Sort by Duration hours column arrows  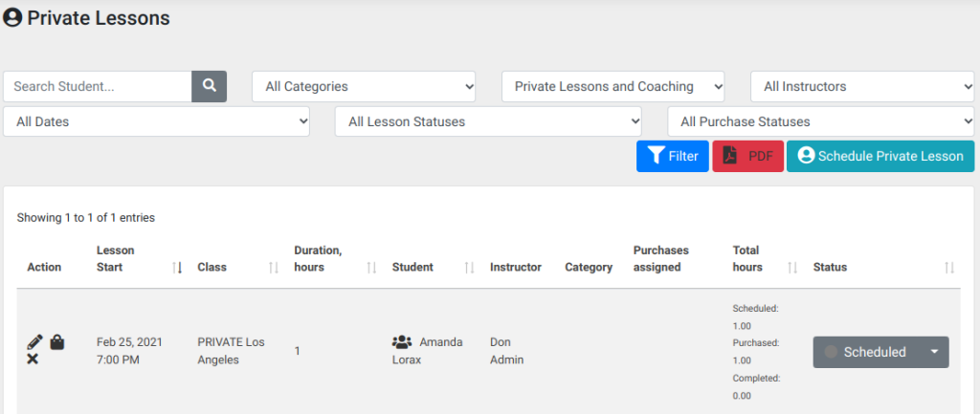(372, 268)
